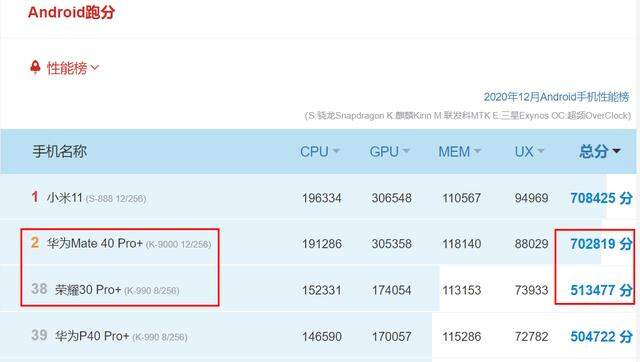The height and width of the screenshot is (362, 640).
Task: Open the 小米11 phone entry
Action: [65, 198]
